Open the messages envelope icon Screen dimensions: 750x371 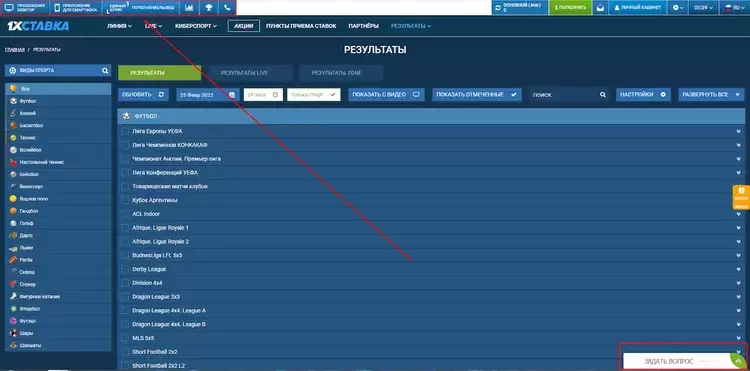click(600, 8)
